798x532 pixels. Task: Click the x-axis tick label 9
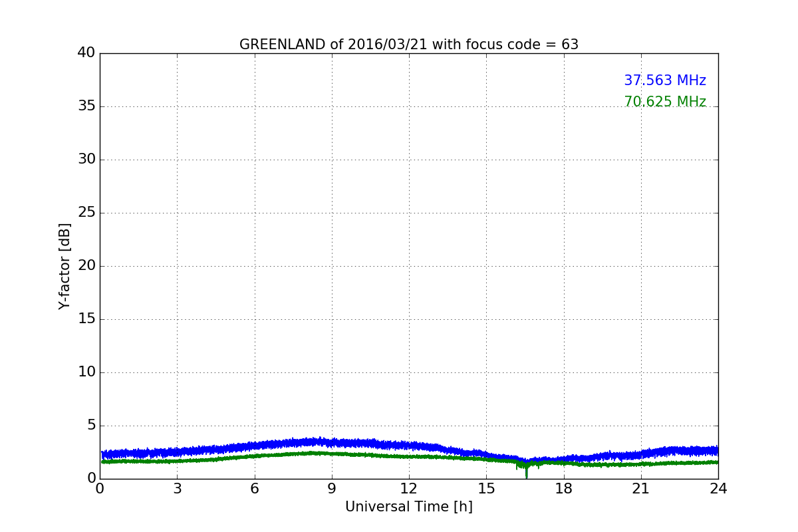pyautogui.click(x=332, y=489)
